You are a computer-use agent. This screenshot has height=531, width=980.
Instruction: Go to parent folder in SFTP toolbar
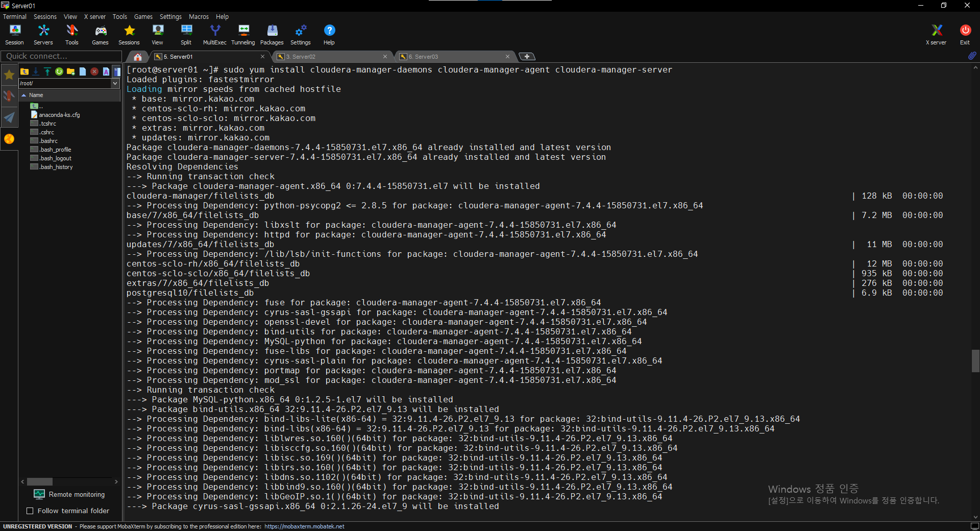tap(24, 71)
